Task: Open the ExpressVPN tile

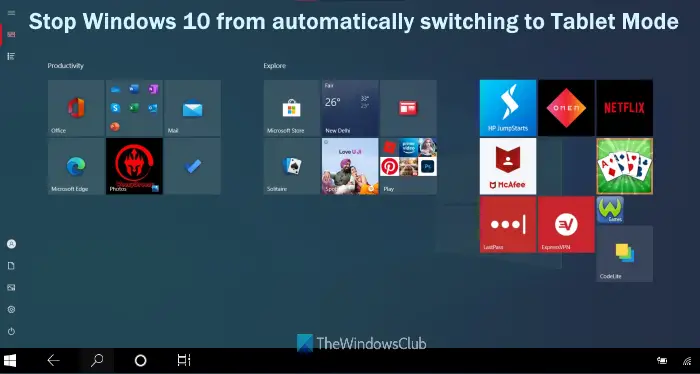Action: [x=566, y=224]
